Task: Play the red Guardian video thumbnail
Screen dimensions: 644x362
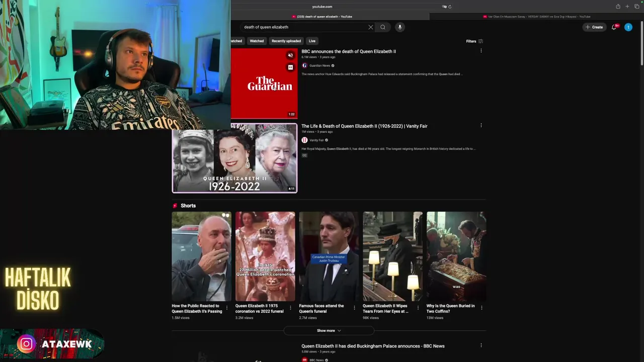Action: [264, 83]
